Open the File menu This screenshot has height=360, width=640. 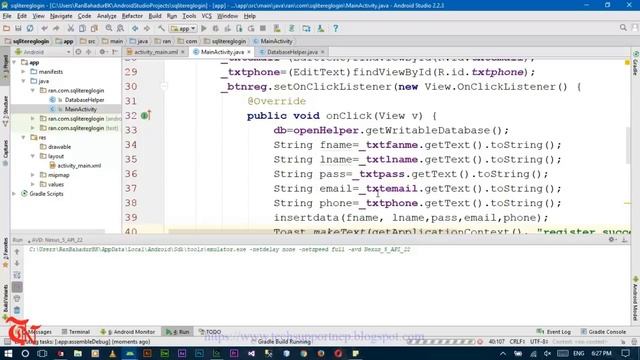[7, 16]
